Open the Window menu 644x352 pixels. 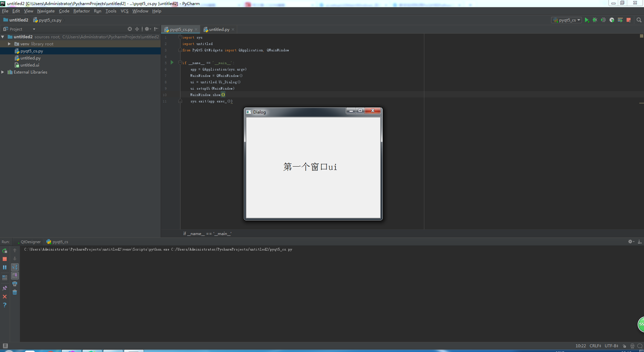click(x=140, y=11)
